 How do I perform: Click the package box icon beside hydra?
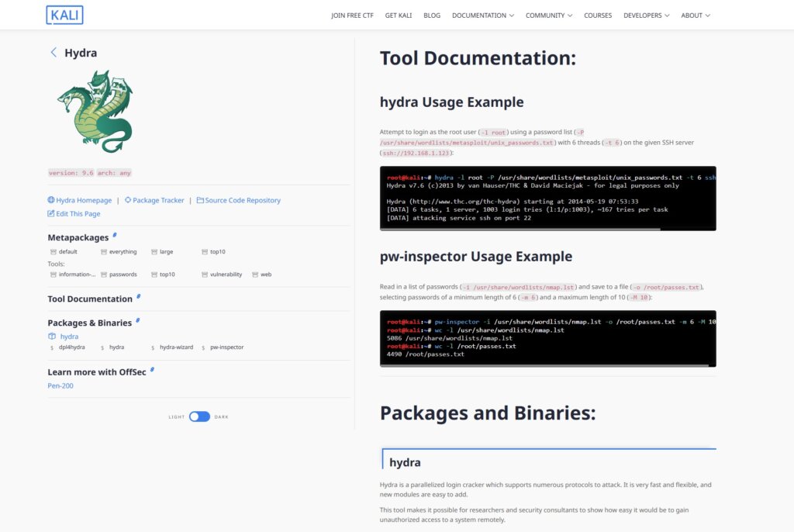point(52,337)
